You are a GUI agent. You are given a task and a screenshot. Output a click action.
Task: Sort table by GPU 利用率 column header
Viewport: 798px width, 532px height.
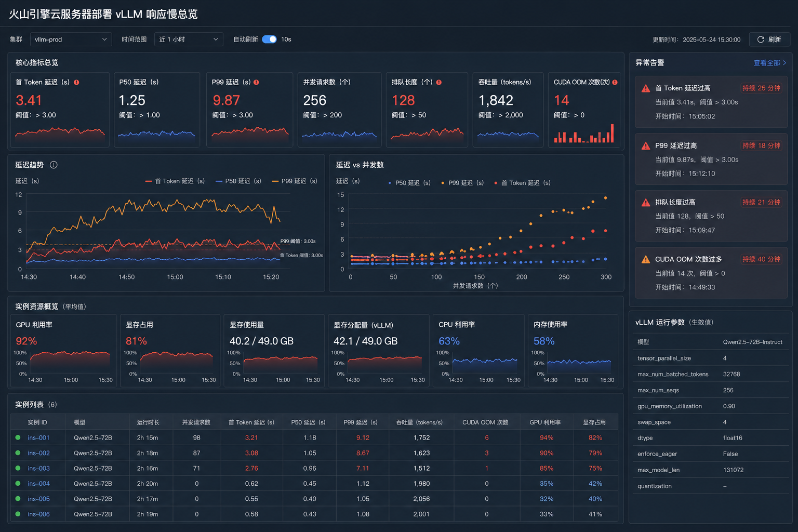point(545,422)
